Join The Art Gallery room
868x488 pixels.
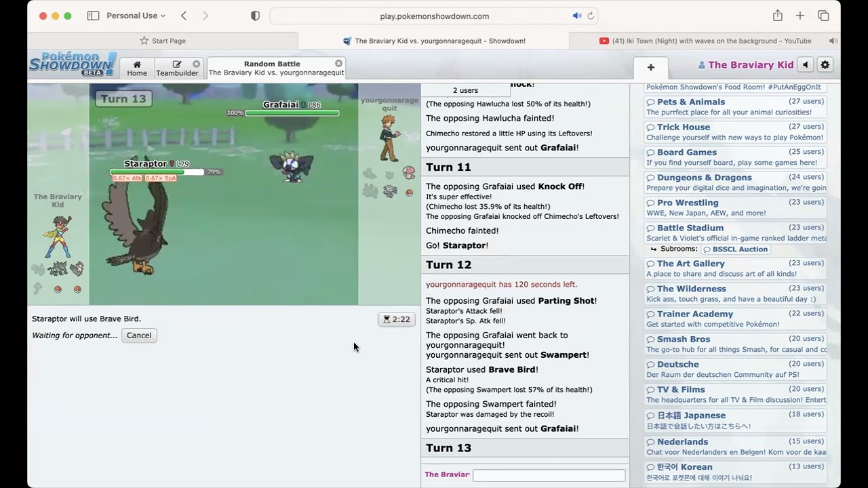click(735, 268)
